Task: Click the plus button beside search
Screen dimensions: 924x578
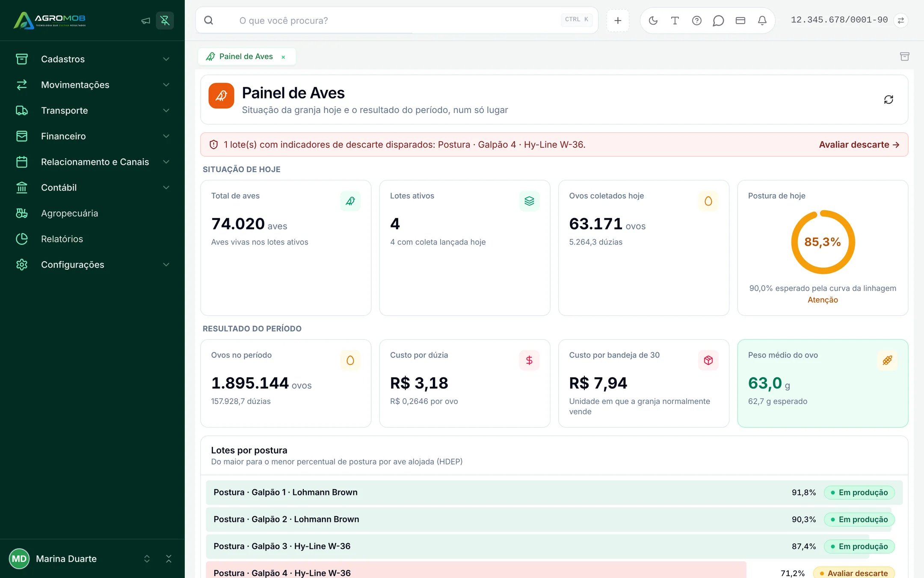Action: [x=618, y=21]
